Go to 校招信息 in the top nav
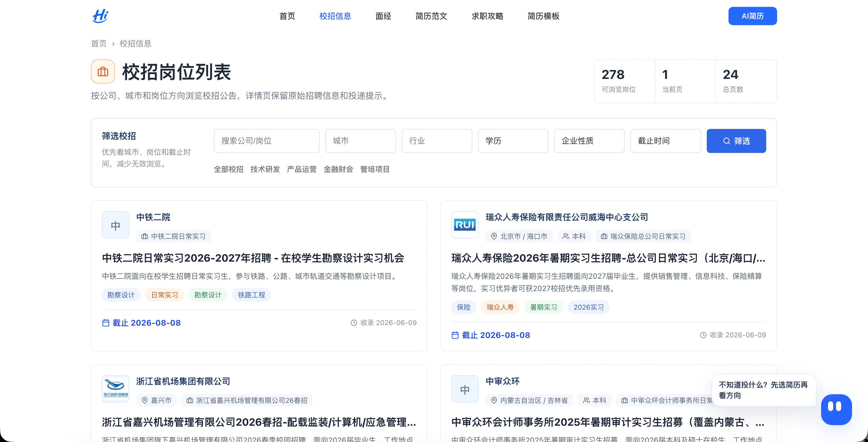The height and width of the screenshot is (442, 868). 335,16
